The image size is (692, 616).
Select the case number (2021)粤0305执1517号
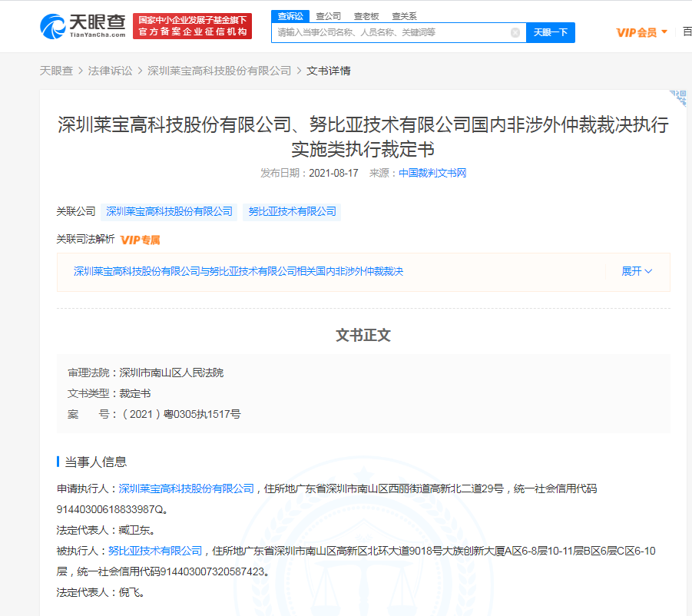[180, 414]
